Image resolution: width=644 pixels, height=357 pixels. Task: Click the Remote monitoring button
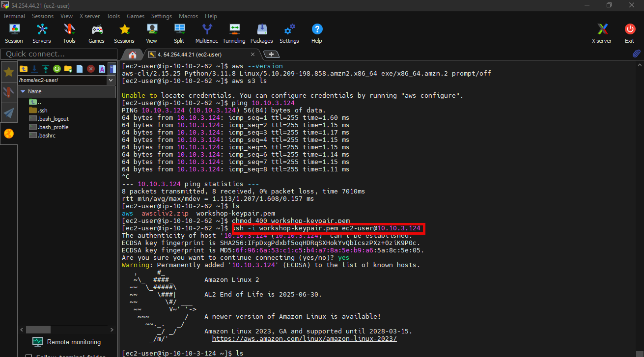[66, 342]
